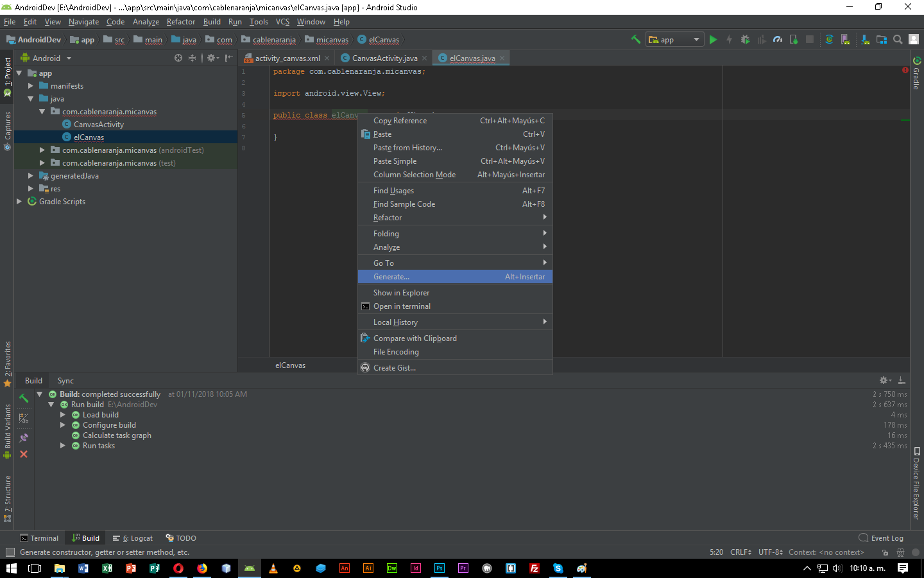Collapse the java folder
924x578 pixels.
[x=31, y=99]
